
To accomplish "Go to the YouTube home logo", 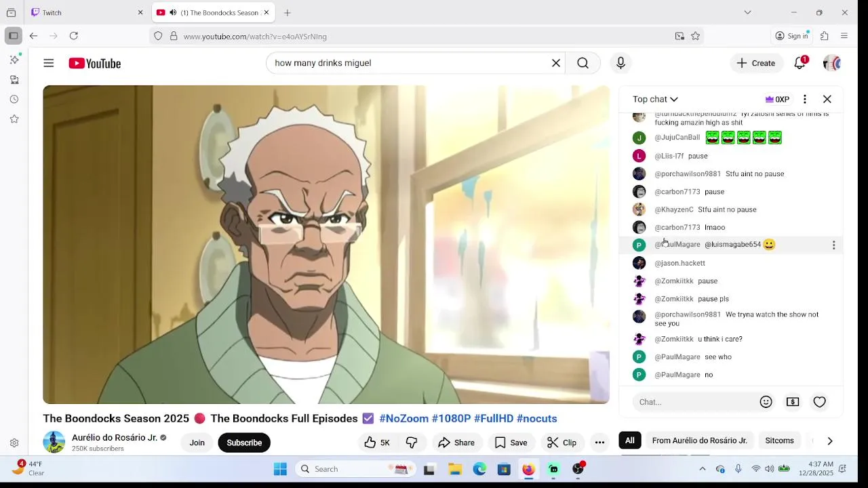I will tap(94, 63).
